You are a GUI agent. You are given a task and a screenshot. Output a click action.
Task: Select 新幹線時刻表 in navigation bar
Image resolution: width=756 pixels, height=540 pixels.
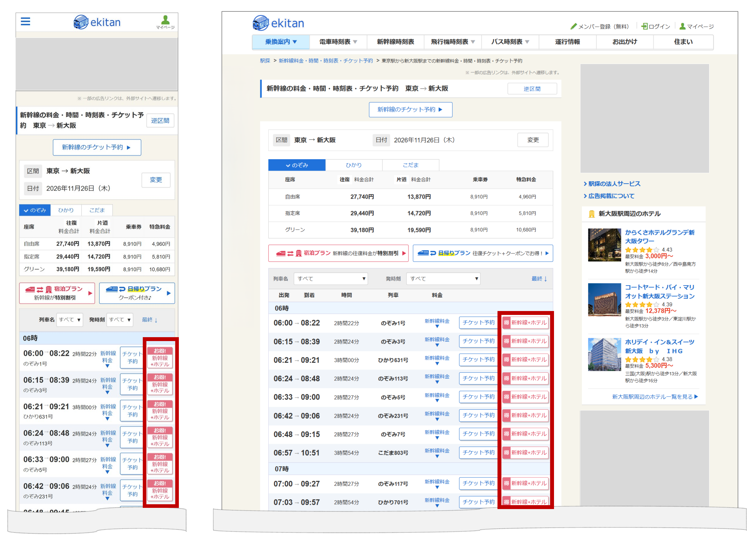[x=396, y=42]
